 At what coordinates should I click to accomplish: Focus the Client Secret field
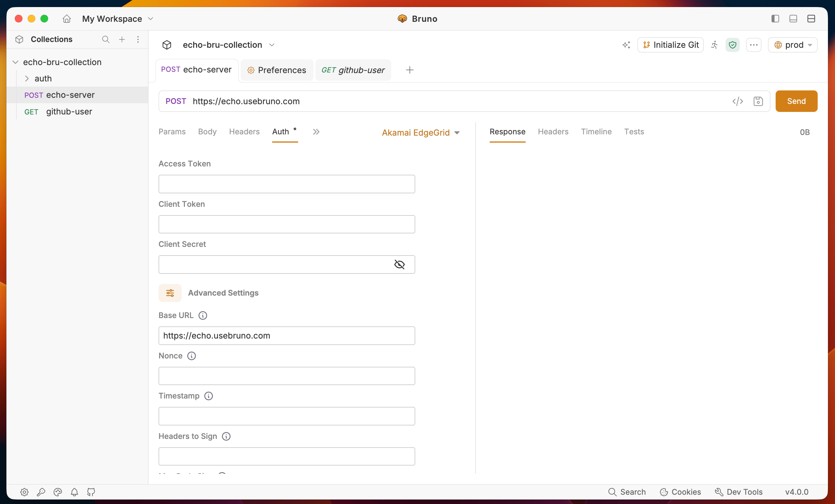tap(287, 265)
